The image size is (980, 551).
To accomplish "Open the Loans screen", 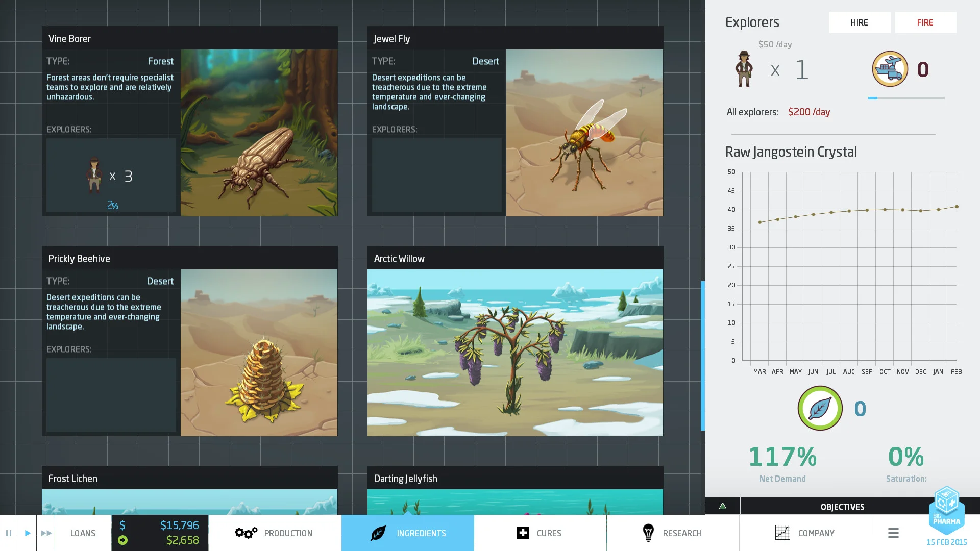I will 82,533.
